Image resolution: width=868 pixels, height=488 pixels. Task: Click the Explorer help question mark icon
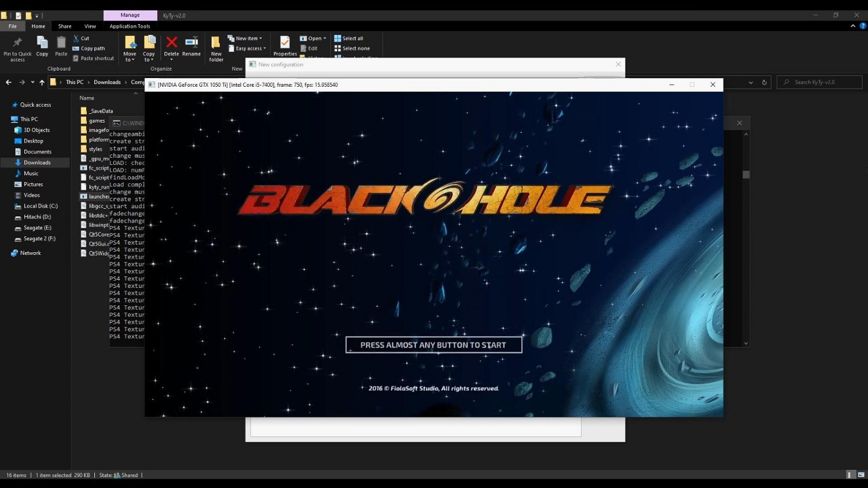point(863,26)
